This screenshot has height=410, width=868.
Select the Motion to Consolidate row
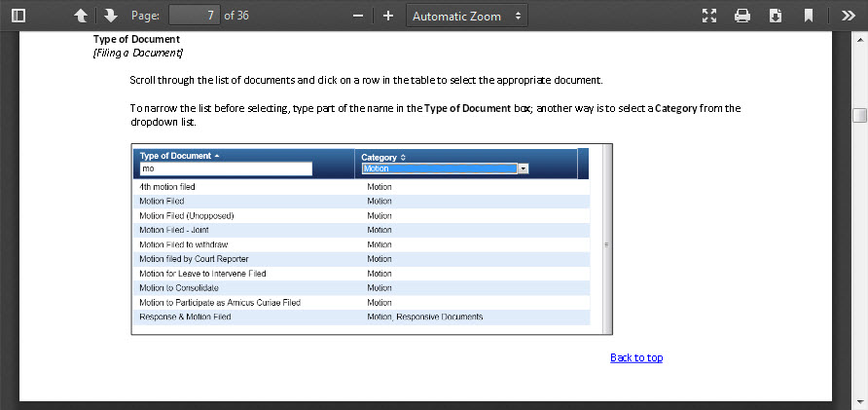[x=179, y=288]
